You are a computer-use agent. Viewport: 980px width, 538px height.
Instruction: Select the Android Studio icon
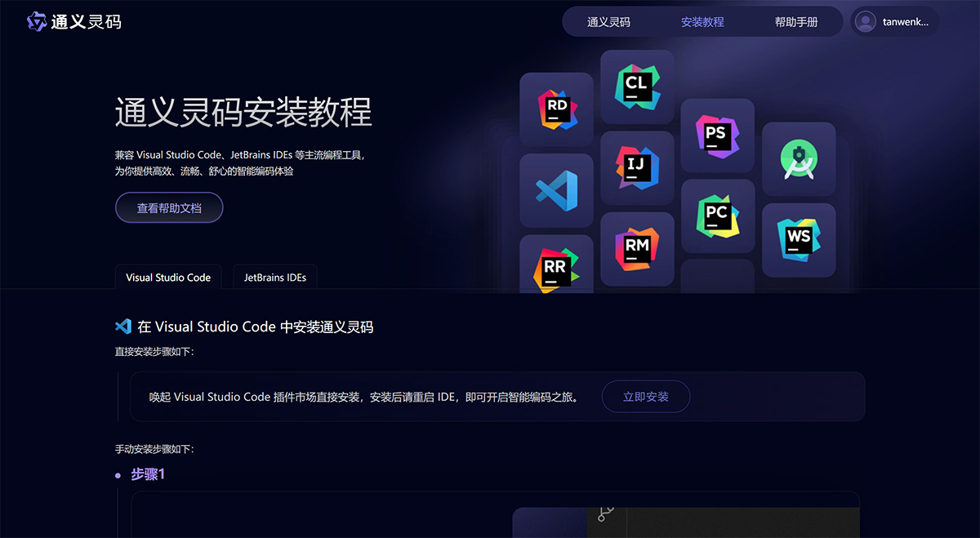[798, 159]
